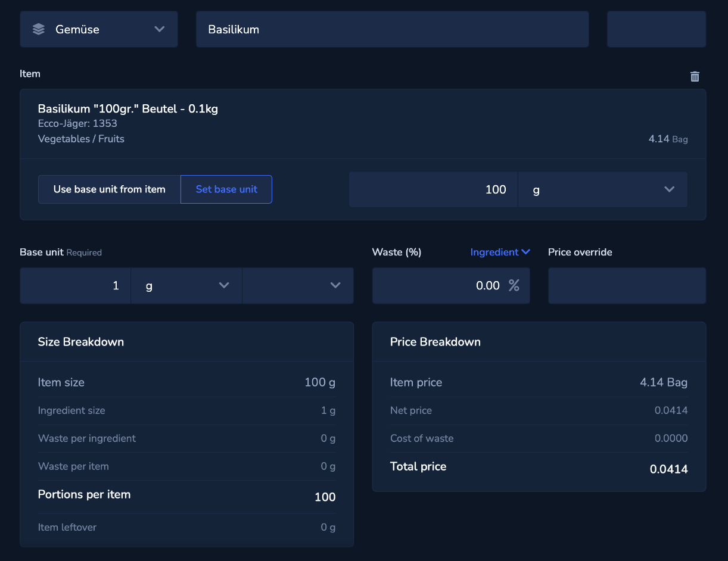Click the Portions per item value 100
This screenshot has width=728, height=561.
coord(325,497)
